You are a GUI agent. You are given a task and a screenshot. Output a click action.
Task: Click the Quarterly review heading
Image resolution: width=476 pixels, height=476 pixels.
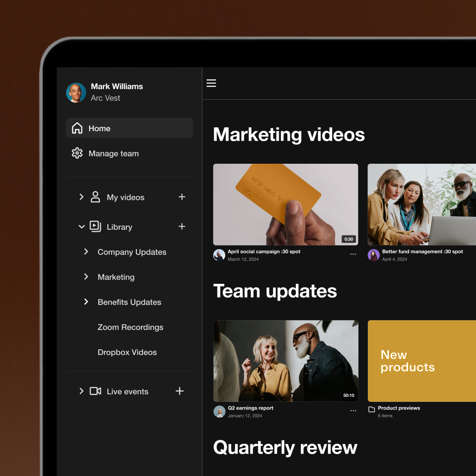285,448
